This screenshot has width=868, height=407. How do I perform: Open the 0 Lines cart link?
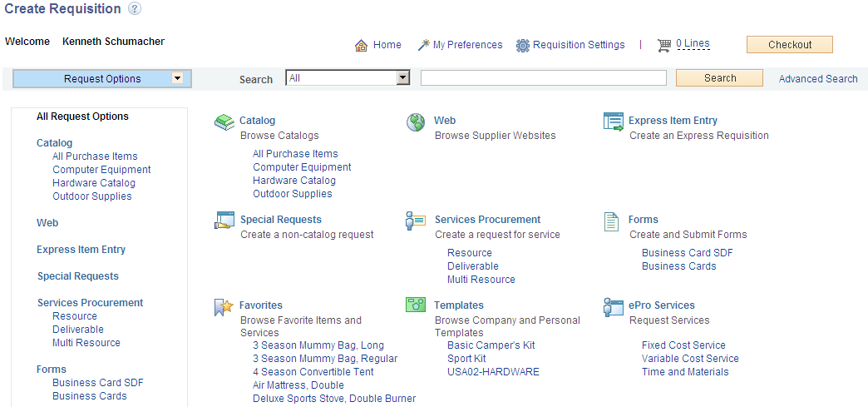tap(693, 44)
